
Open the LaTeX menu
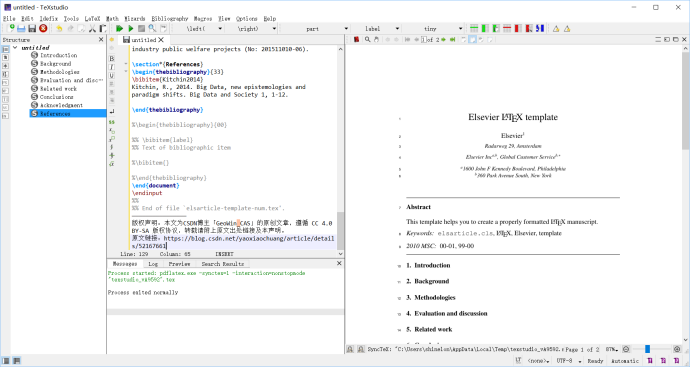[x=92, y=19]
